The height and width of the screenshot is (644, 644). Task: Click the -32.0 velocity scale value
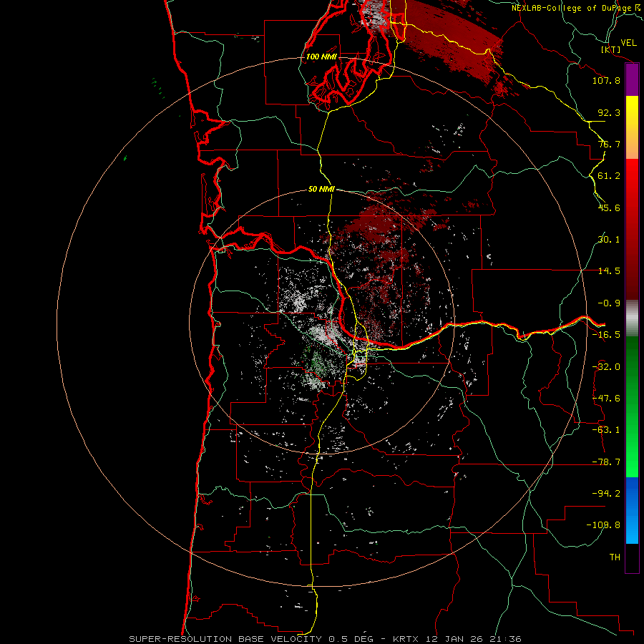606,367
